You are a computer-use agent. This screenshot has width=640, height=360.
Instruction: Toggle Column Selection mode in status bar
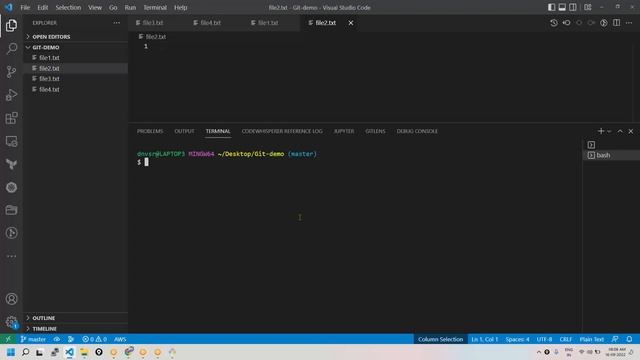[x=440, y=339]
